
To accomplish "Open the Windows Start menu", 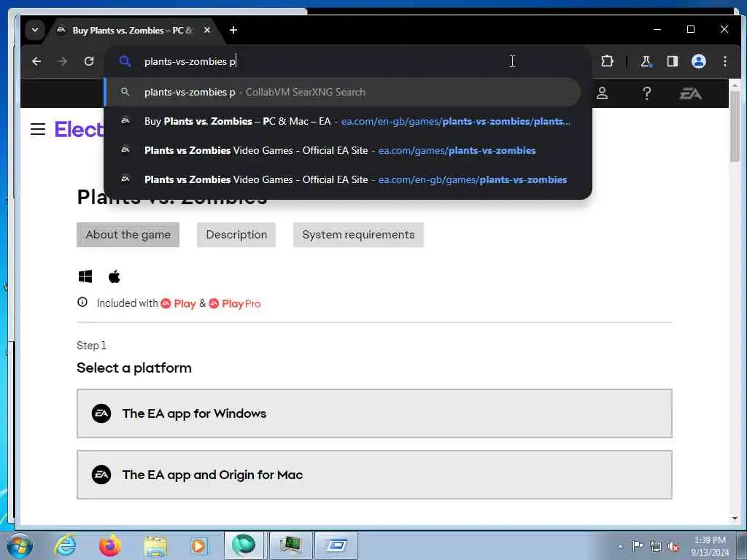I will (x=20, y=545).
